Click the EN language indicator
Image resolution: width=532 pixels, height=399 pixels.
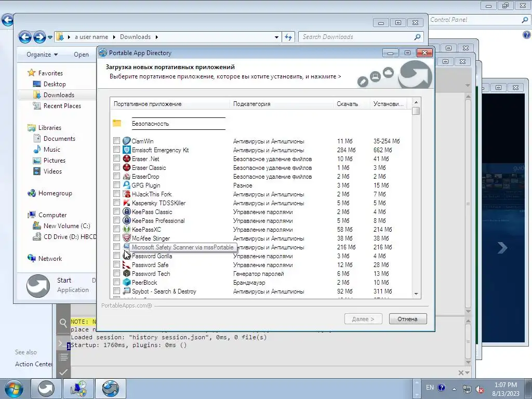[x=430, y=388]
